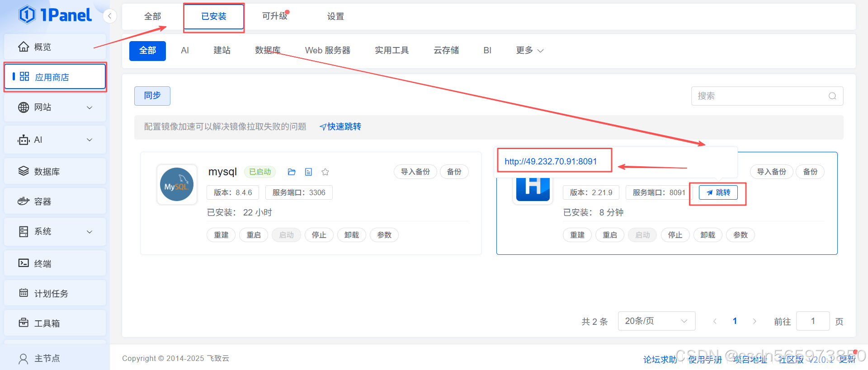Screen dimensions: 868x370
Task: Open mysql install folder icon
Action: (292, 172)
